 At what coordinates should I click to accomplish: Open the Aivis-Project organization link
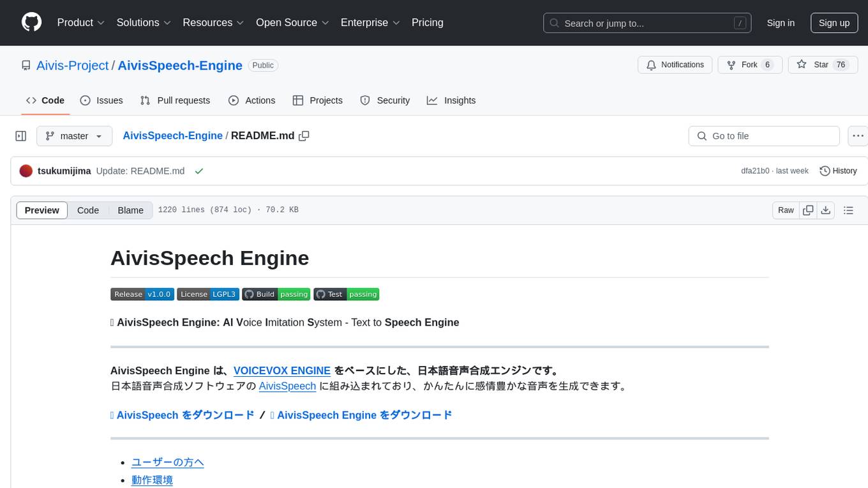[73, 65]
